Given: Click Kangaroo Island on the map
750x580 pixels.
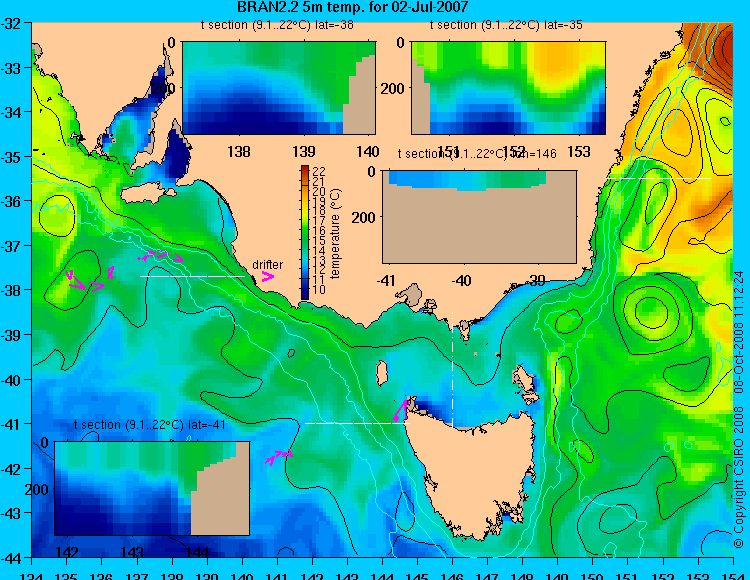Looking at the screenshot, I should 146,194.
